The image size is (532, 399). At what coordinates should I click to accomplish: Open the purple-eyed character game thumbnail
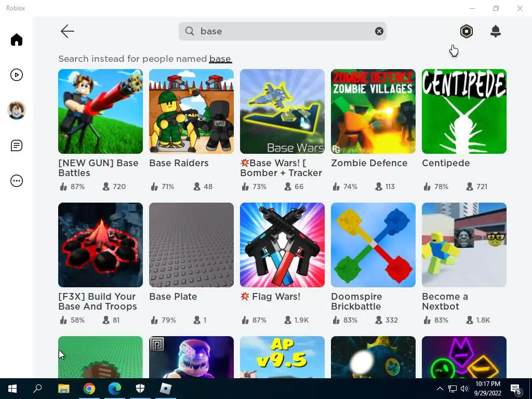pos(191,357)
